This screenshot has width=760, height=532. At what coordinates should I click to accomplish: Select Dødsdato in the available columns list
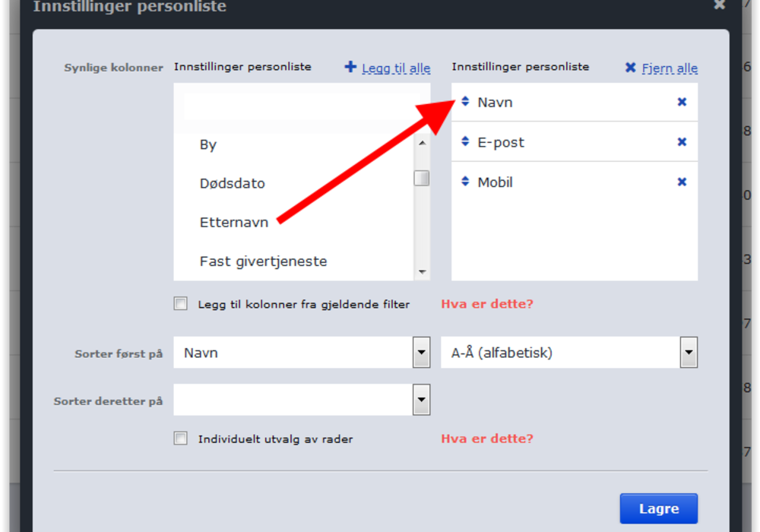[x=232, y=184]
